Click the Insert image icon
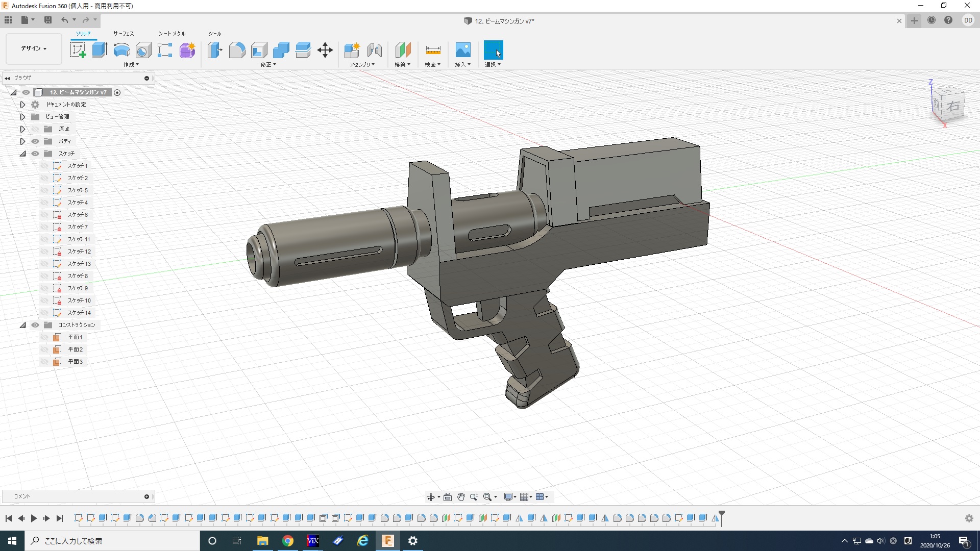The width and height of the screenshot is (980, 551). pos(463,50)
